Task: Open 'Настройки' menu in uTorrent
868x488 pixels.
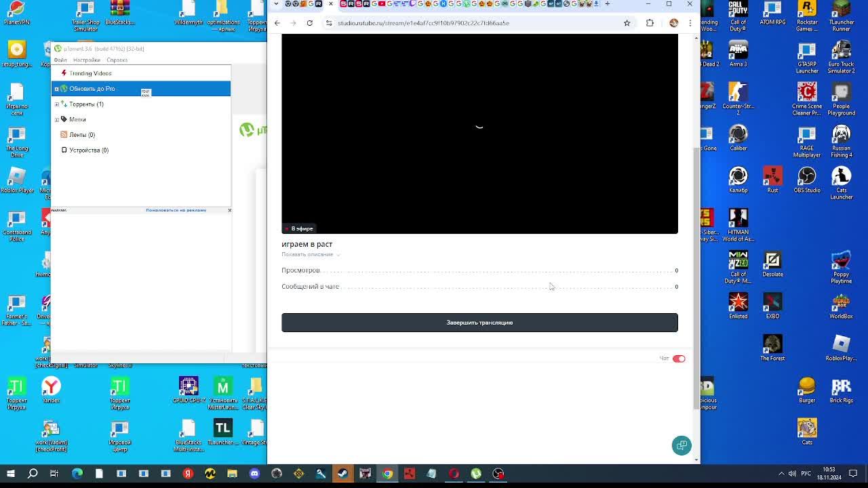Action: click(87, 60)
